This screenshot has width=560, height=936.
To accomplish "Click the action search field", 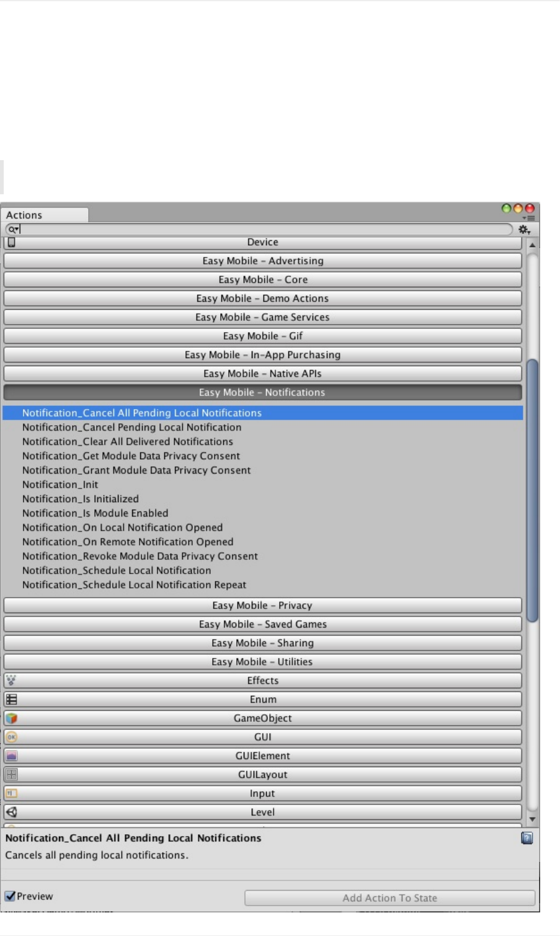I will point(259,230).
